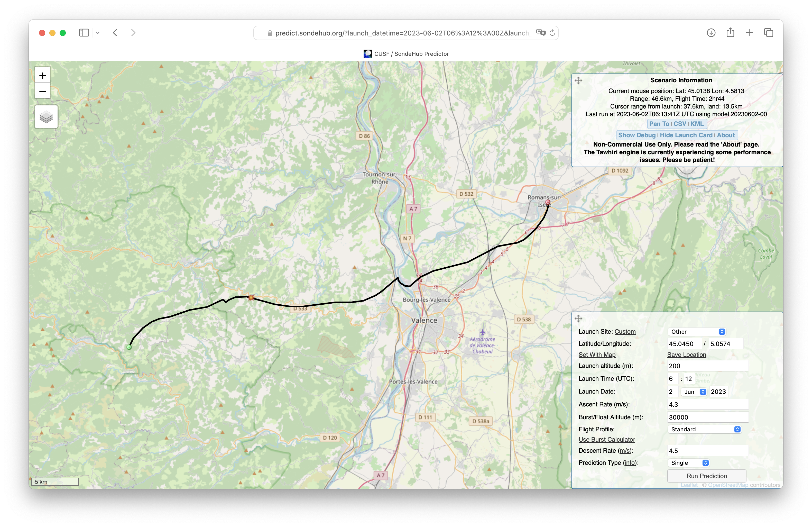Open a new tab
Image resolution: width=812 pixels, height=527 pixels.
click(749, 33)
